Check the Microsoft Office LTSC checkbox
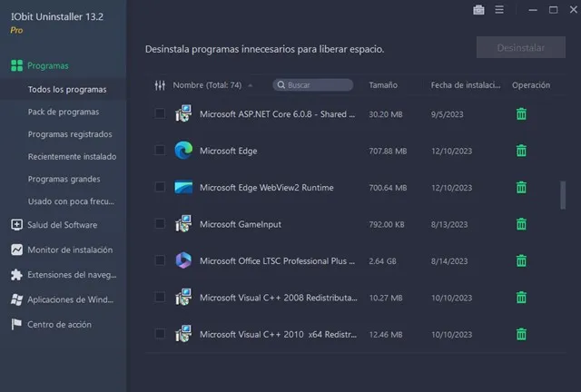 tap(160, 260)
